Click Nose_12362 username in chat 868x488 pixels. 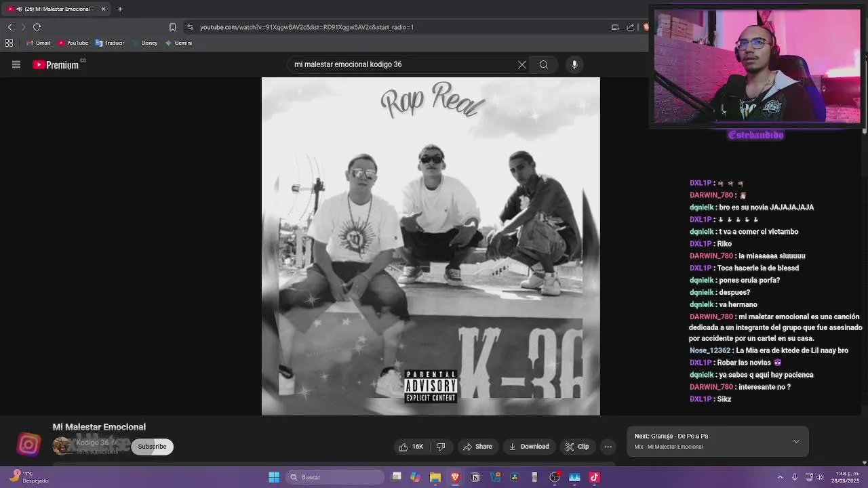point(710,350)
